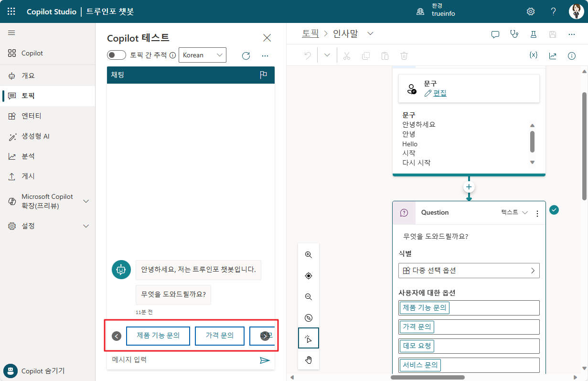The width and height of the screenshot is (588, 381).
Task: Activate the selection pointer tool
Action: tap(309, 338)
